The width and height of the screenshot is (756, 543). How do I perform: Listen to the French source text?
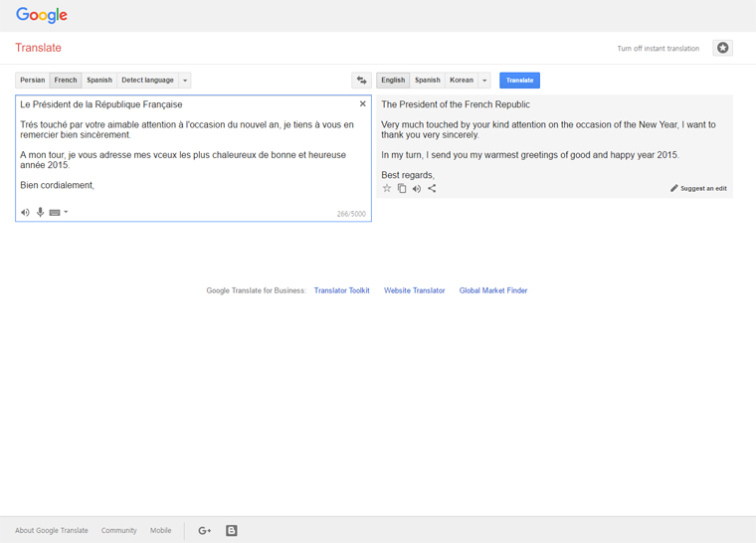coord(26,212)
